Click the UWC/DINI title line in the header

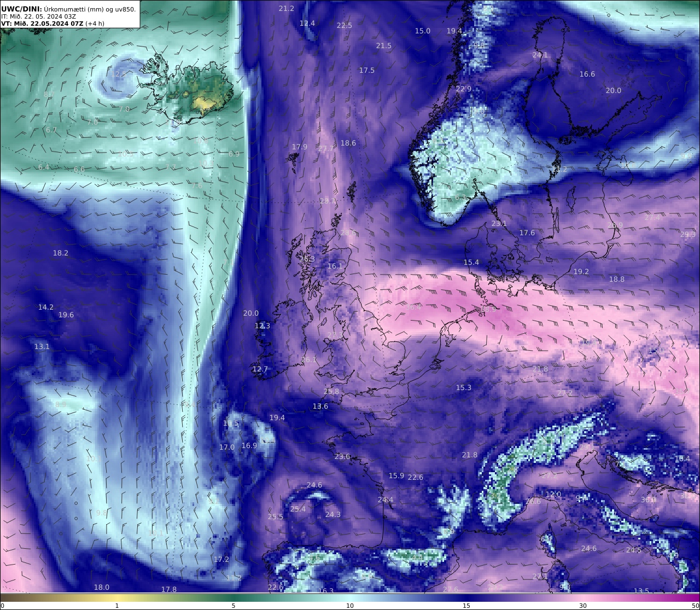click(68, 9)
